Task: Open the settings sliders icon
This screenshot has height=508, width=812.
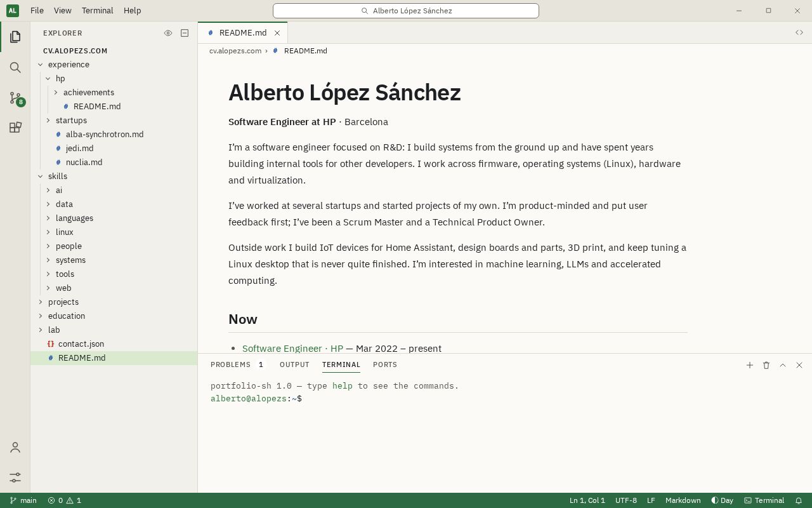Action: 15,478
